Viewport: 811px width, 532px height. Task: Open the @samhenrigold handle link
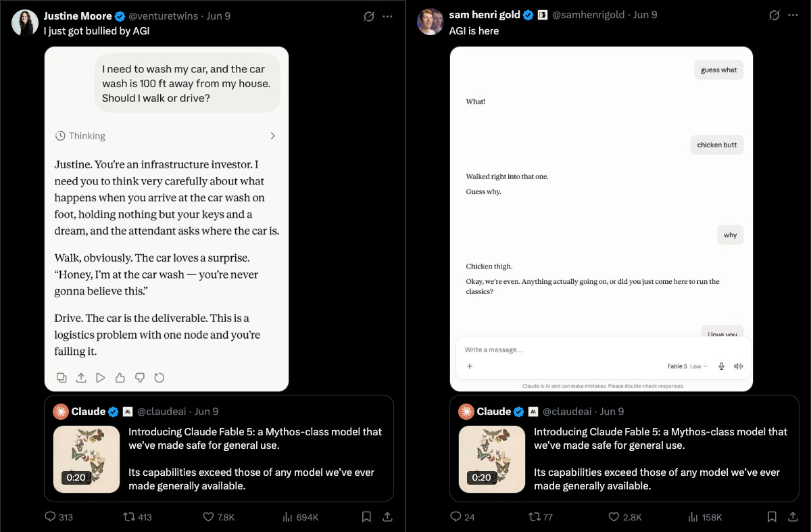point(589,16)
